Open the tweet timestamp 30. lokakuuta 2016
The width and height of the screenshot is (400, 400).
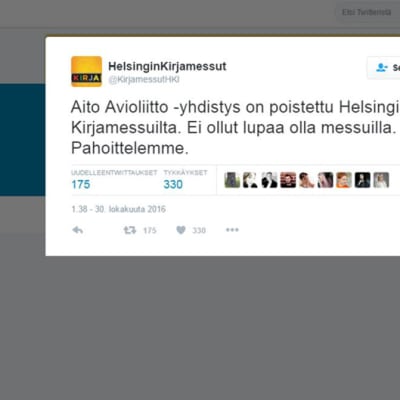(x=119, y=209)
